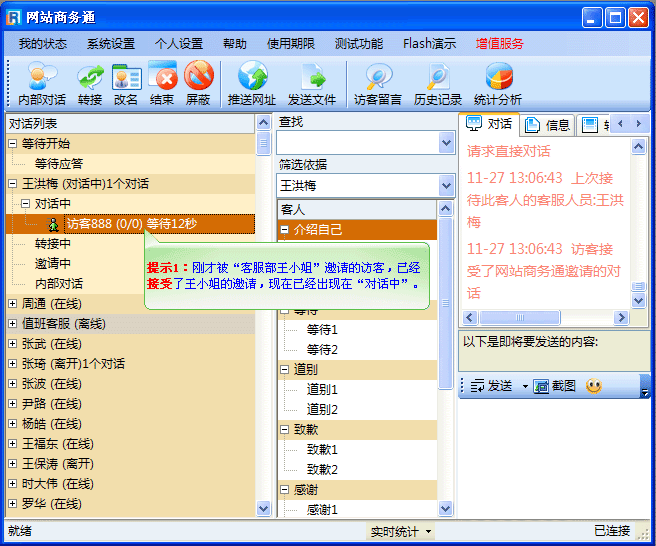Open 历史记录 history records
The width and height of the screenshot is (656, 546).
point(438,78)
